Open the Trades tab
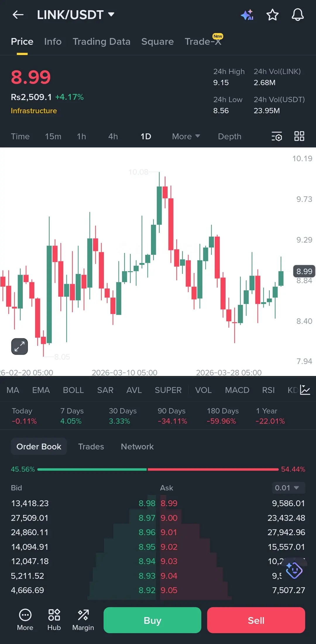Screen dimensions: 316x644 91,446
